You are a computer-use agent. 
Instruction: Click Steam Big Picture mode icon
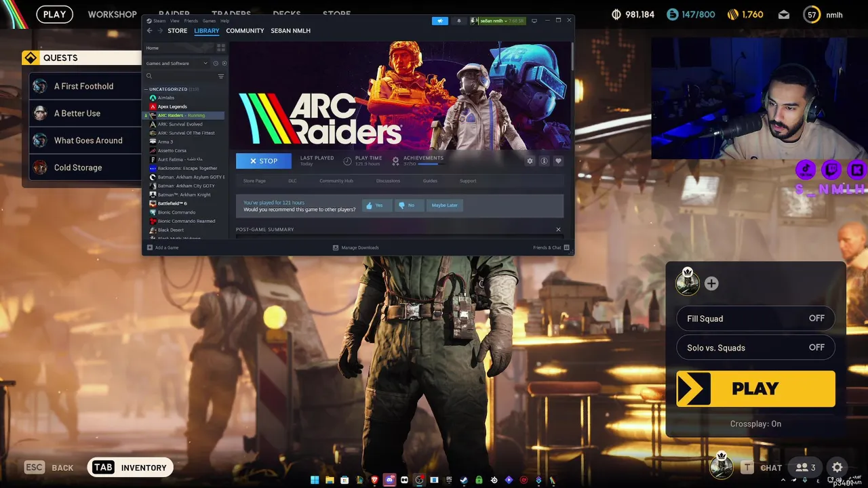click(534, 21)
